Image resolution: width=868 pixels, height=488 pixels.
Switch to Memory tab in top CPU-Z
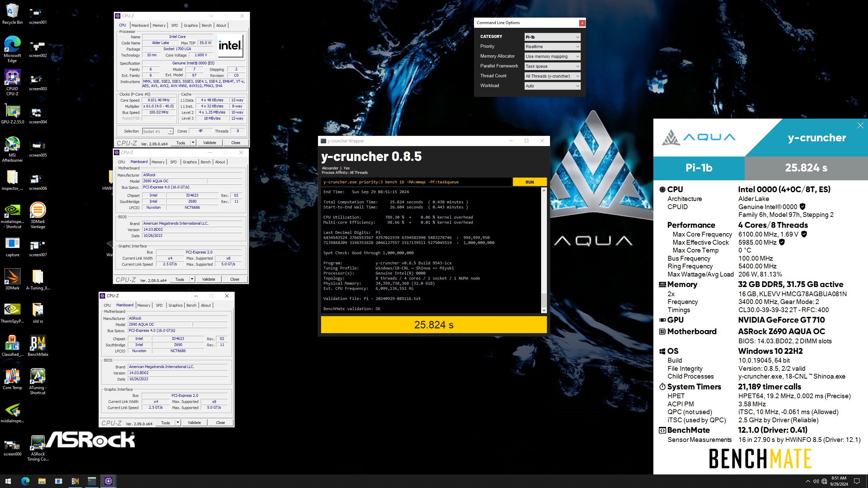coord(159,25)
